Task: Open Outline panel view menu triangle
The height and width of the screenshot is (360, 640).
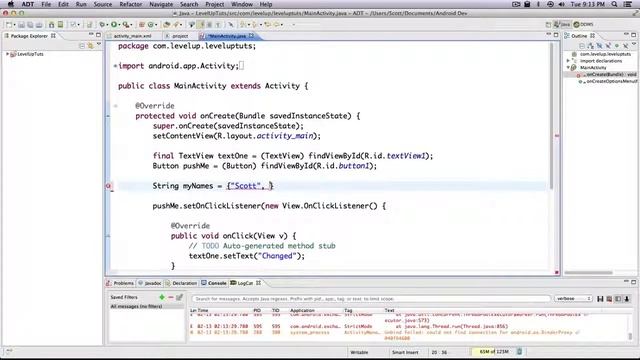Action: point(634,44)
